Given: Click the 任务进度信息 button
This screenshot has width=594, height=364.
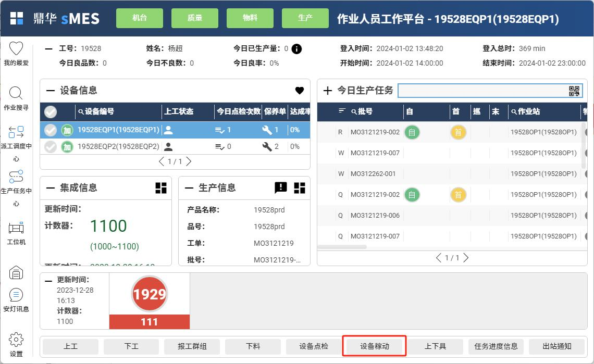Looking at the screenshot, I should [496, 346].
